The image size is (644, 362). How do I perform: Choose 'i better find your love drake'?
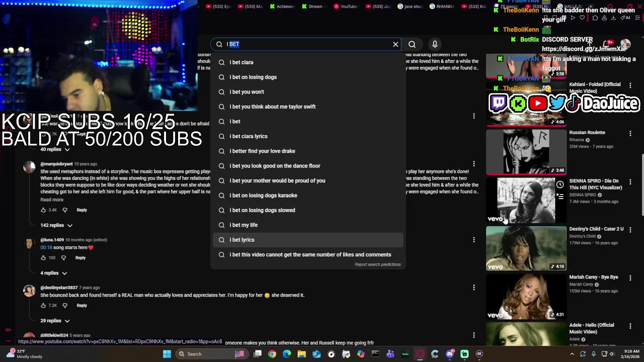point(308,151)
